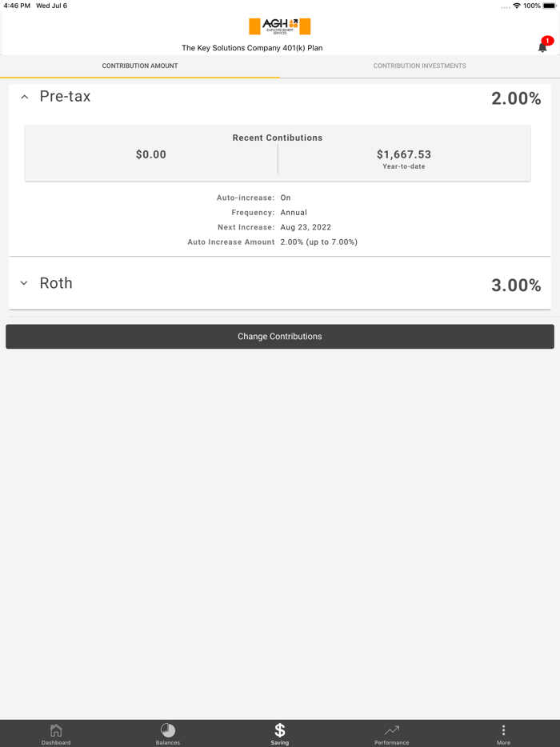560x747 pixels.
Task: Switch to the Contribution Investments tab
Action: 419,66
